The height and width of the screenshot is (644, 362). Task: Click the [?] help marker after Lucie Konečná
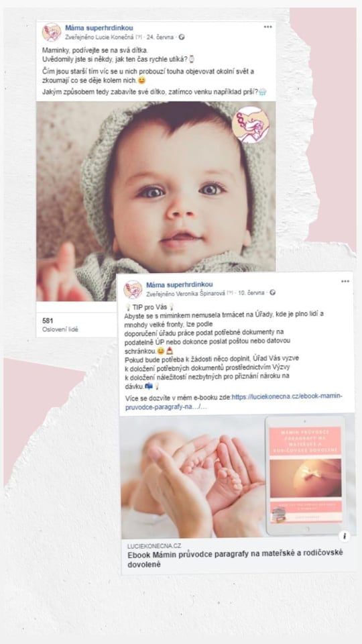click(x=138, y=37)
